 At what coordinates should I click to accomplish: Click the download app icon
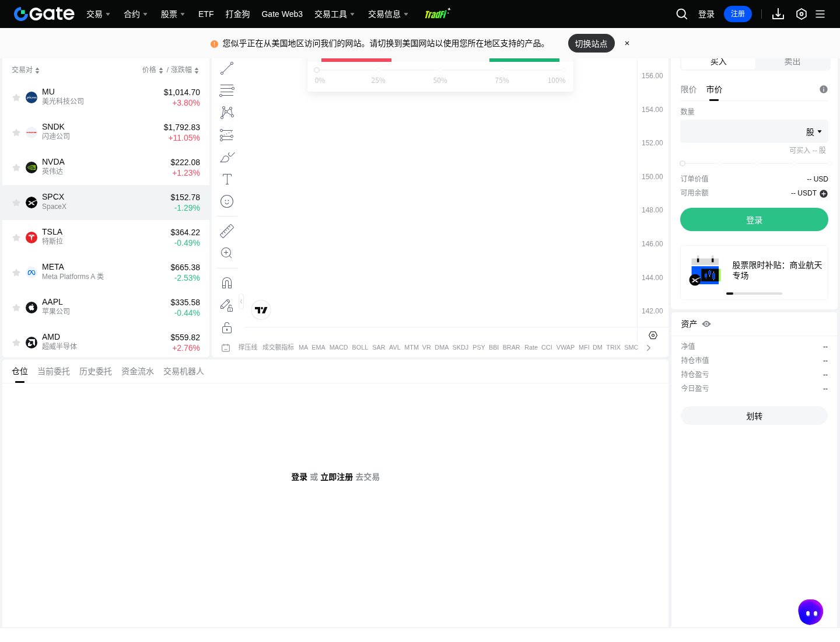click(x=778, y=14)
